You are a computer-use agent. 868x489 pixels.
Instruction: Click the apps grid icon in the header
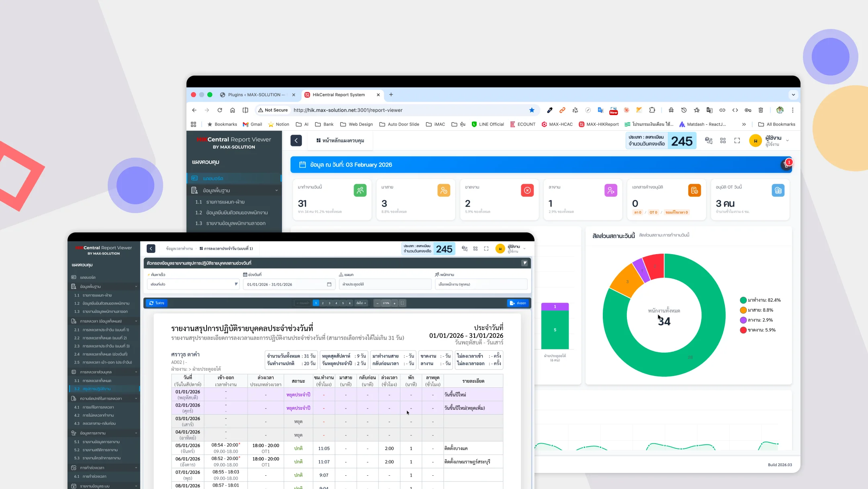click(723, 140)
